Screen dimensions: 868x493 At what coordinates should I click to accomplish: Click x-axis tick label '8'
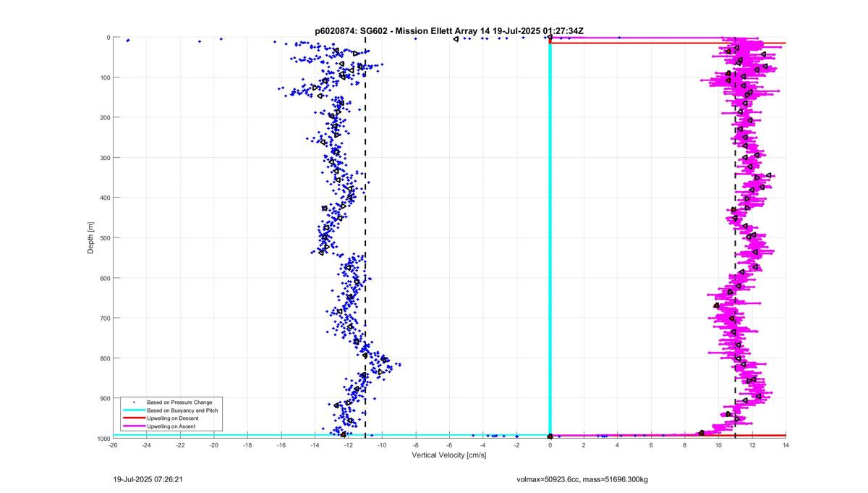(x=685, y=445)
